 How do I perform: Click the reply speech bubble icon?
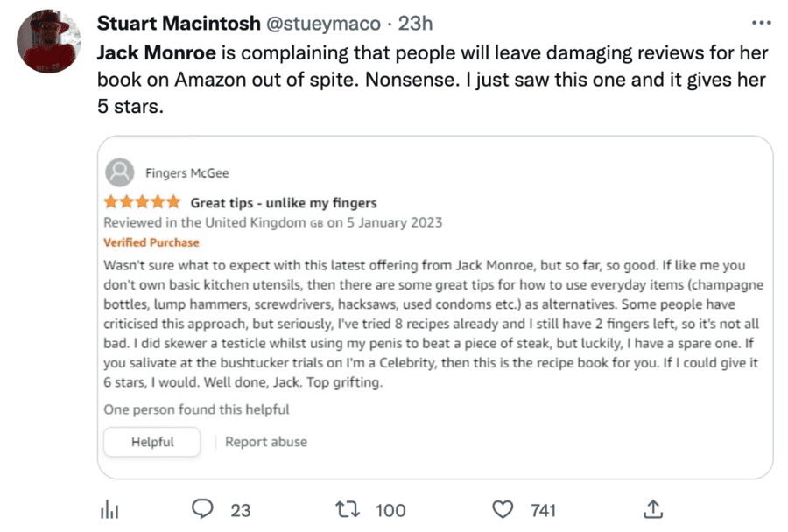pyautogui.click(x=203, y=509)
